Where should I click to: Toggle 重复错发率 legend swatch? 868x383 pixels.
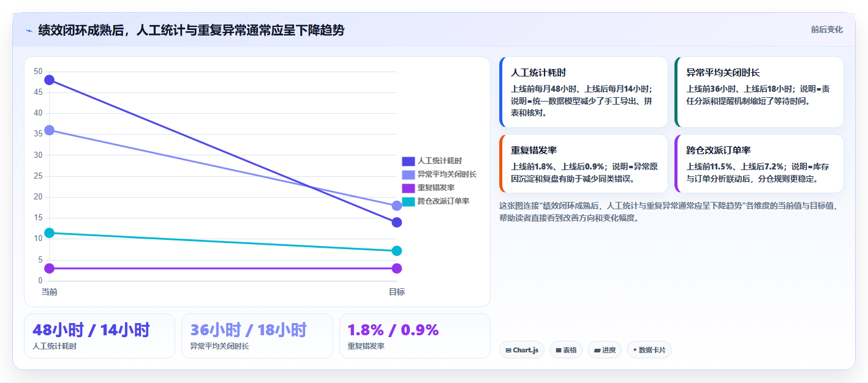pos(408,188)
